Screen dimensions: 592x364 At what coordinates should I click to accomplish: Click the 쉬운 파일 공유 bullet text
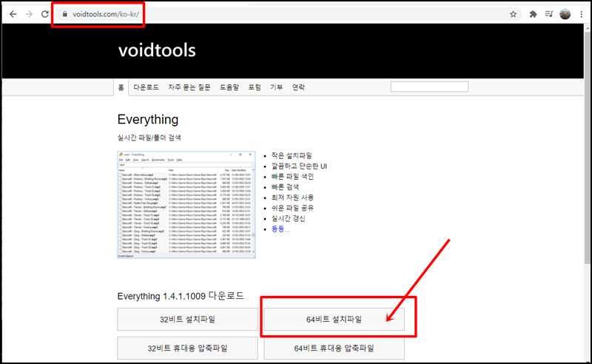click(292, 208)
